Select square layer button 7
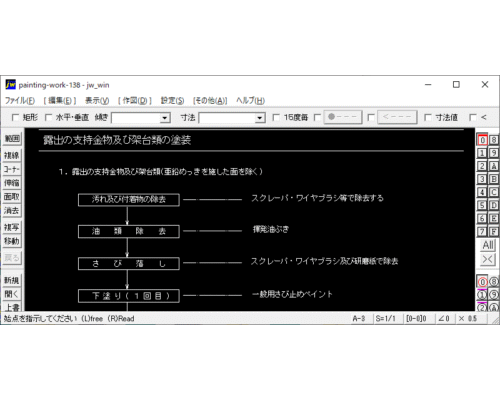Image resolution: width=500 pixels, height=400 pixels. (x=482, y=231)
